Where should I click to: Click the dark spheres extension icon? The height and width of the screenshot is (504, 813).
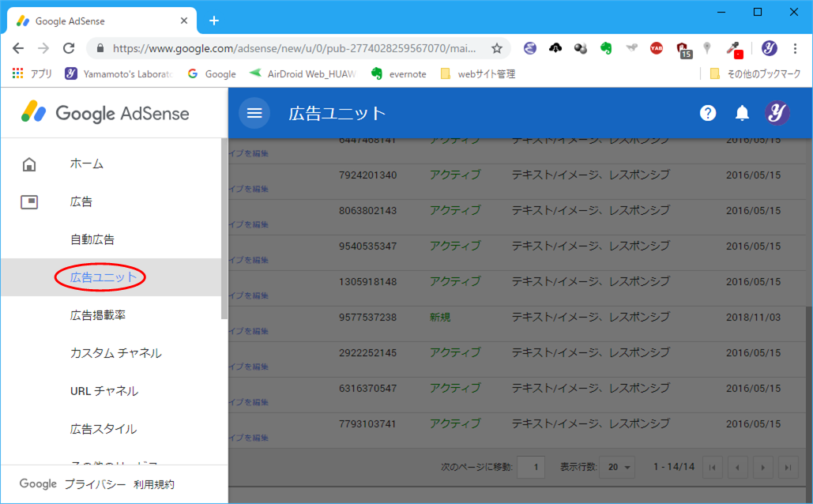pyautogui.click(x=581, y=48)
